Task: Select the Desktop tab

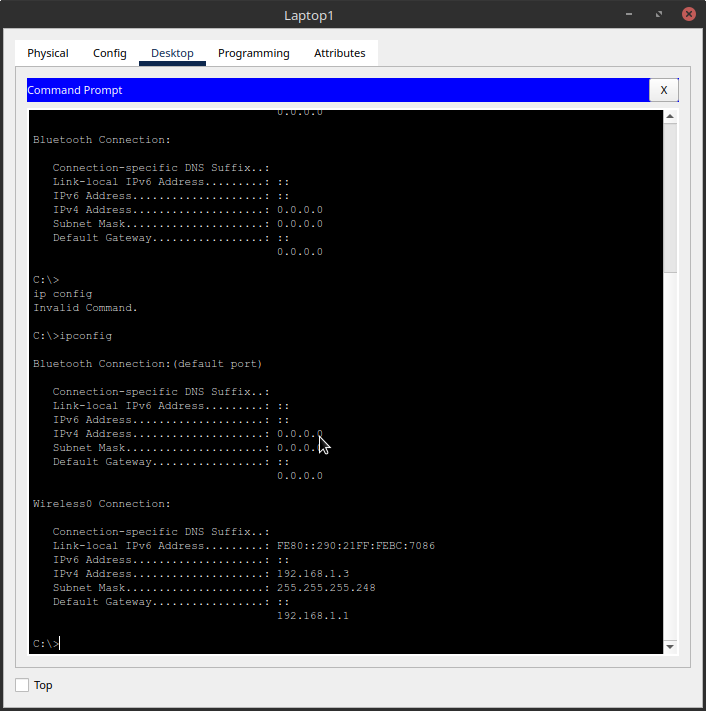Action: [172, 53]
